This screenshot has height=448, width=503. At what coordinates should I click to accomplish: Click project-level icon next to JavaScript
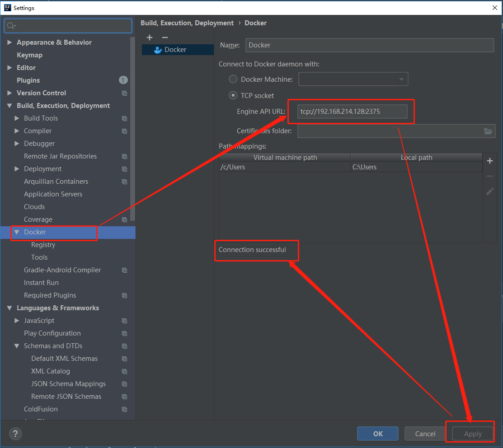[124, 321]
